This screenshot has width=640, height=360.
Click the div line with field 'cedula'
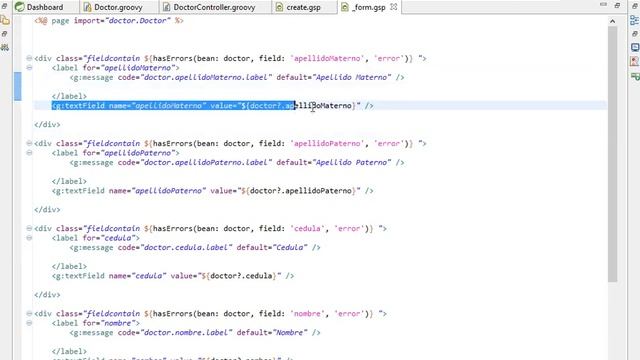(x=210, y=229)
